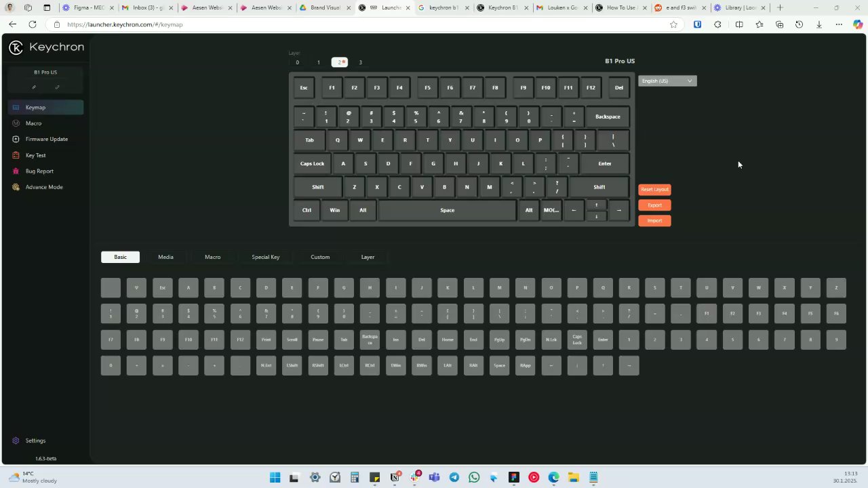Image resolution: width=868 pixels, height=488 pixels.
Task: Select the Esc key on keyboard layout
Action: point(304,87)
